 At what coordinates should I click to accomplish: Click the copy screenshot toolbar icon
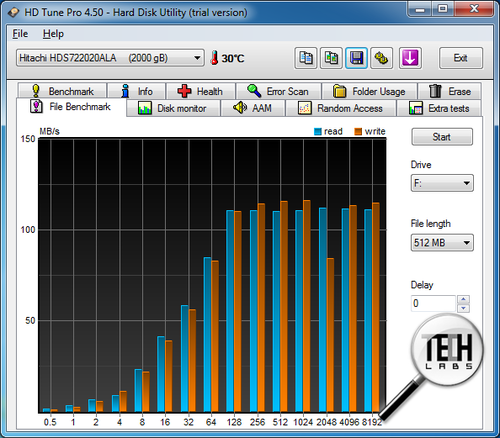click(x=331, y=58)
